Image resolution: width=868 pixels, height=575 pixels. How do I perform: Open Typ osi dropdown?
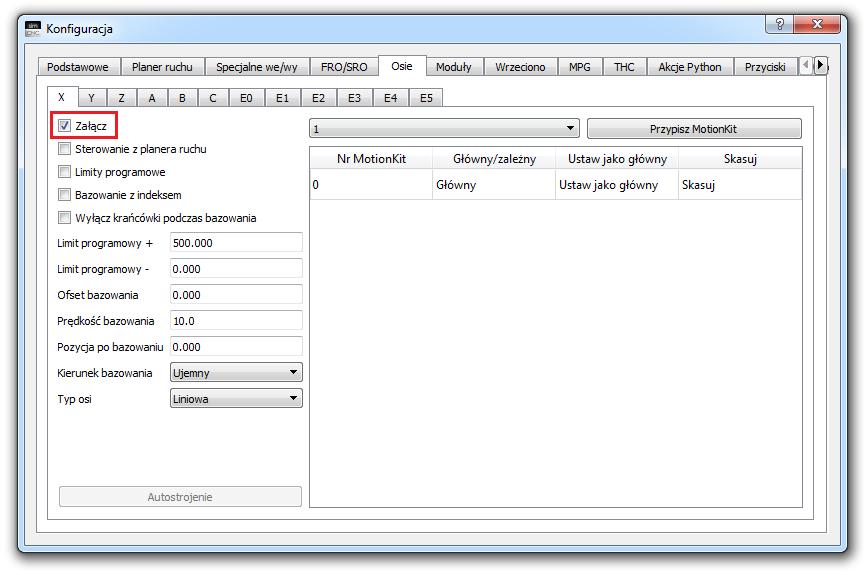pos(236,398)
